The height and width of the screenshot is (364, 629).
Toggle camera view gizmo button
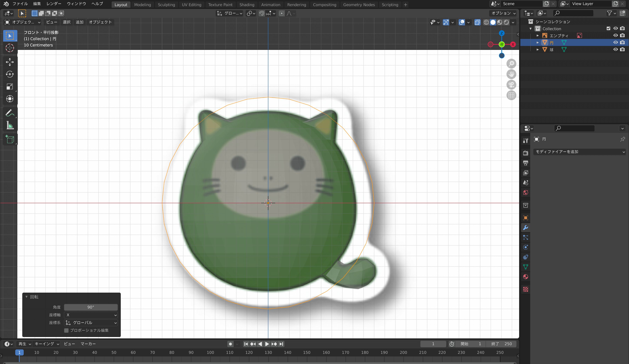(511, 85)
